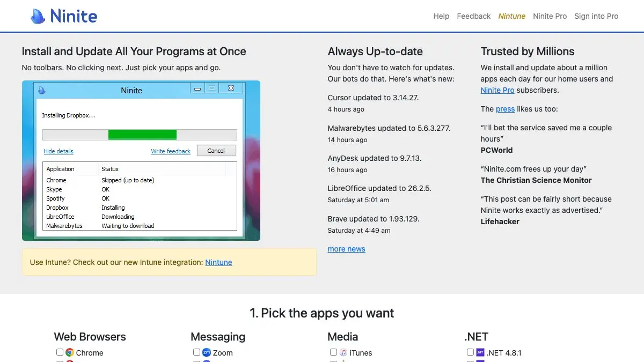The image size is (644, 362).
Task: Select the .NET 4.8.1 checkbox
Action: [x=470, y=352]
